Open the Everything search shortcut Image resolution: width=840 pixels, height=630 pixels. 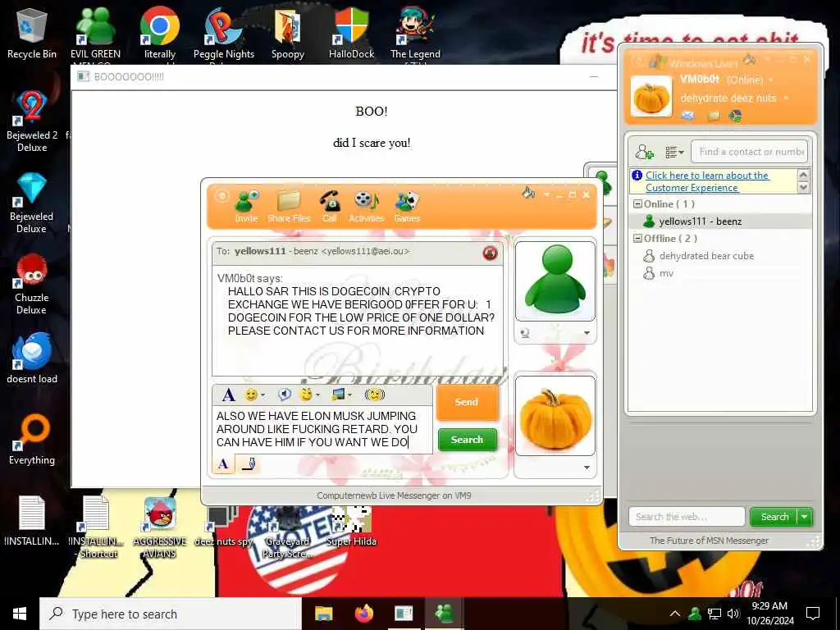coord(32,439)
